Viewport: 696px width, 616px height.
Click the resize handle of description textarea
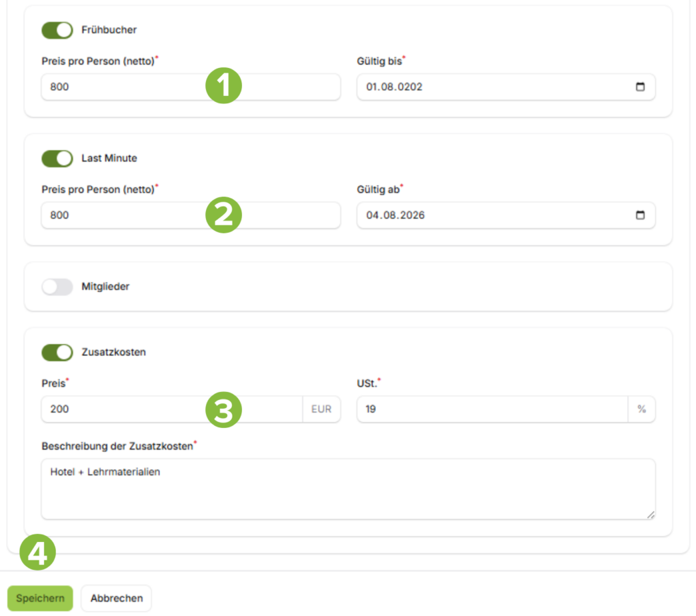point(650,515)
